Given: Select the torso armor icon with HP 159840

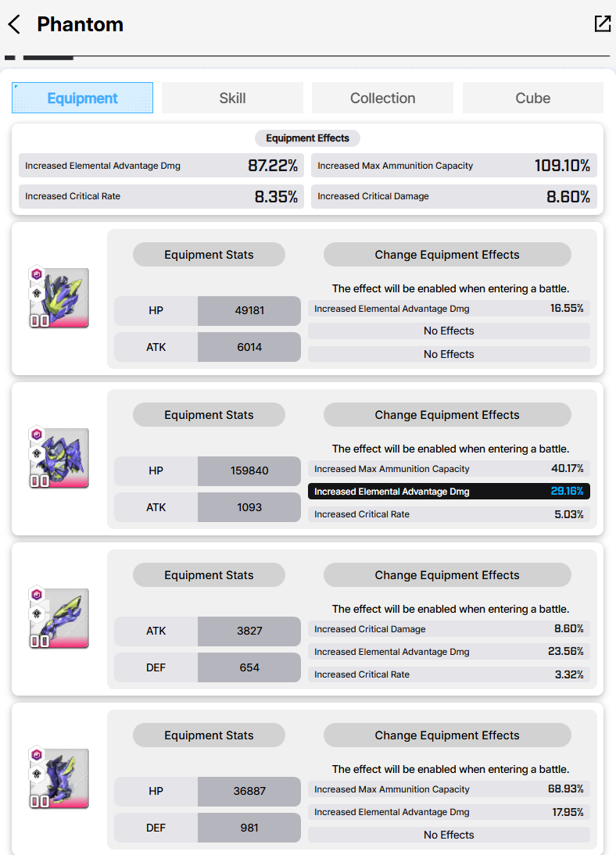Looking at the screenshot, I should coord(59,458).
